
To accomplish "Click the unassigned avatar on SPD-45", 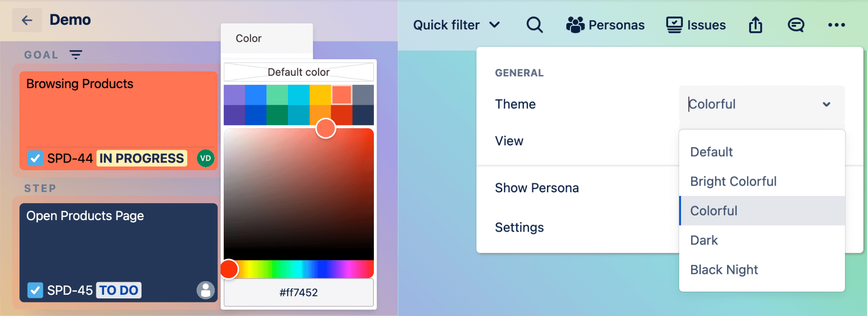I will click(x=206, y=290).
